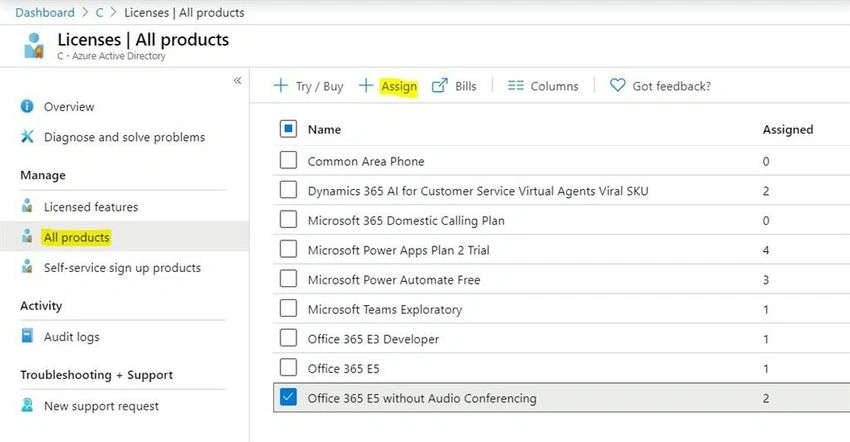Toggle the select-all checkbox beside Name

pyautogui.click(x=288, y=129)
